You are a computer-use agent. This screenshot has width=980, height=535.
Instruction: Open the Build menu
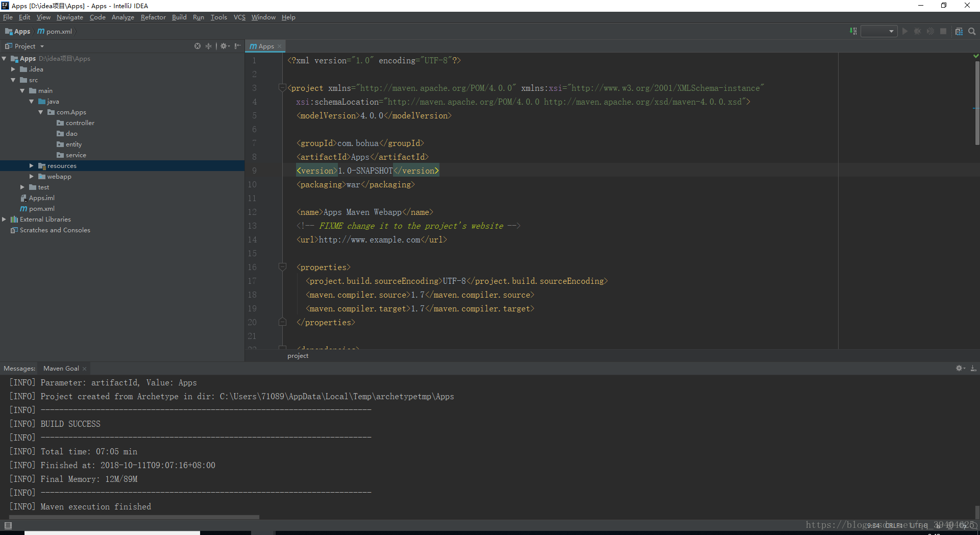point(179,17)
